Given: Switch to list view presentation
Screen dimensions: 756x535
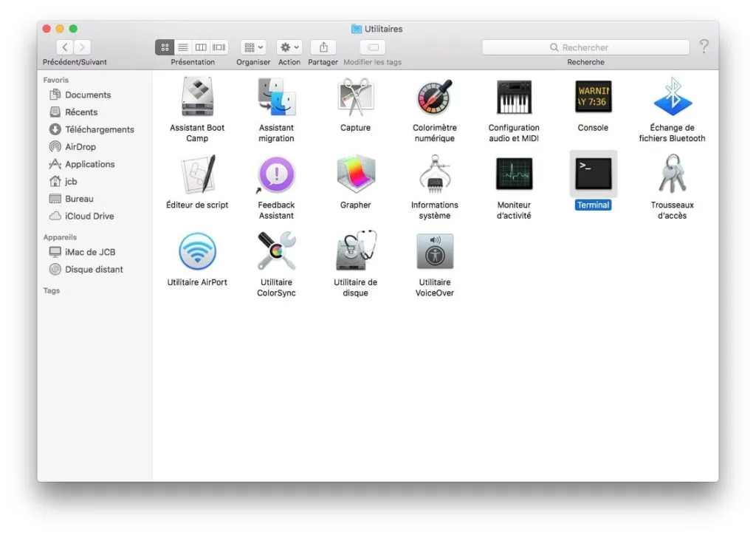Looking at the screenshot, I should tap(183, 47).
